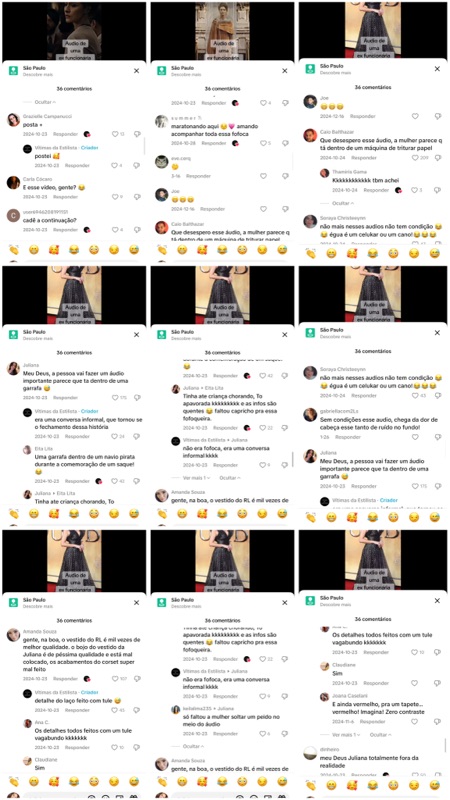Reply to Carla Cócaro's comment via Responder
This screenshot has height=800, width=450.
(x=65, y=197)
